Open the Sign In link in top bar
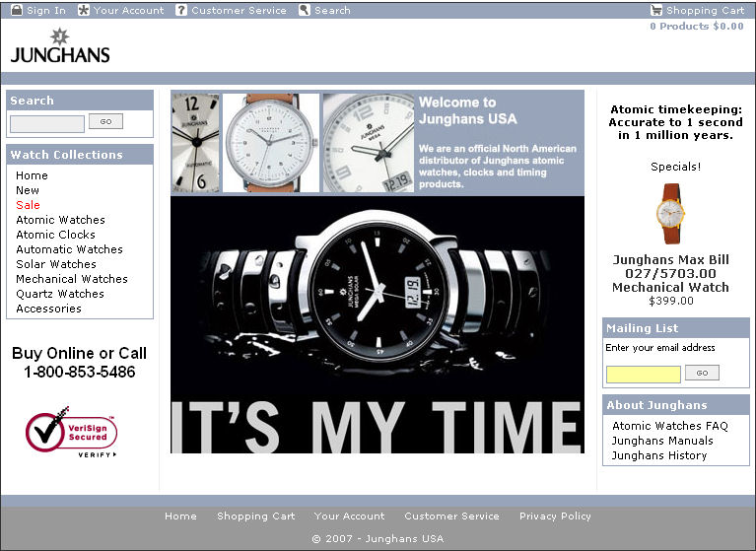The width and height of the screenshot is (756, 551). (46, 10)
